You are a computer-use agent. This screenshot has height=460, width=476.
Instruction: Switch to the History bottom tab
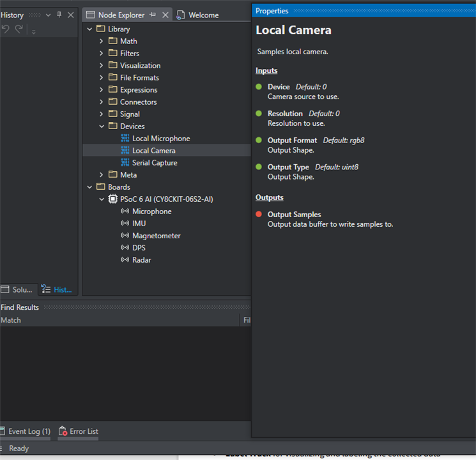coord(57,289)
